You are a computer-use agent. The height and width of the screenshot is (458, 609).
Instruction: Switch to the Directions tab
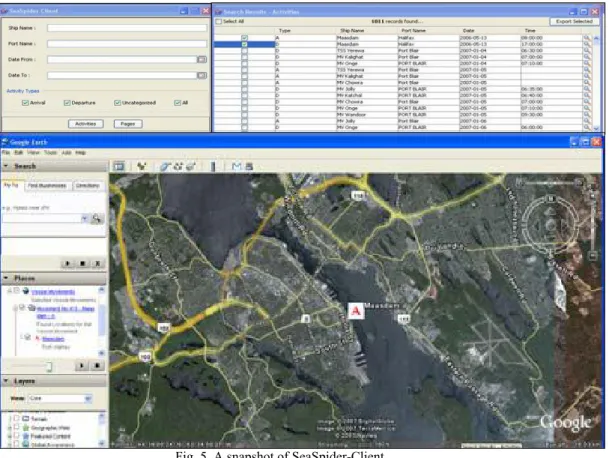pos(88,186)
